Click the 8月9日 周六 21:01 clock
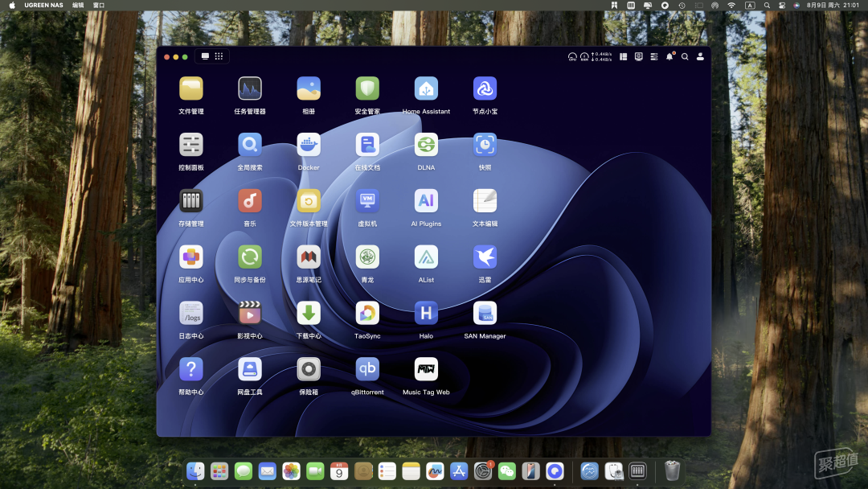 [833, 5]
